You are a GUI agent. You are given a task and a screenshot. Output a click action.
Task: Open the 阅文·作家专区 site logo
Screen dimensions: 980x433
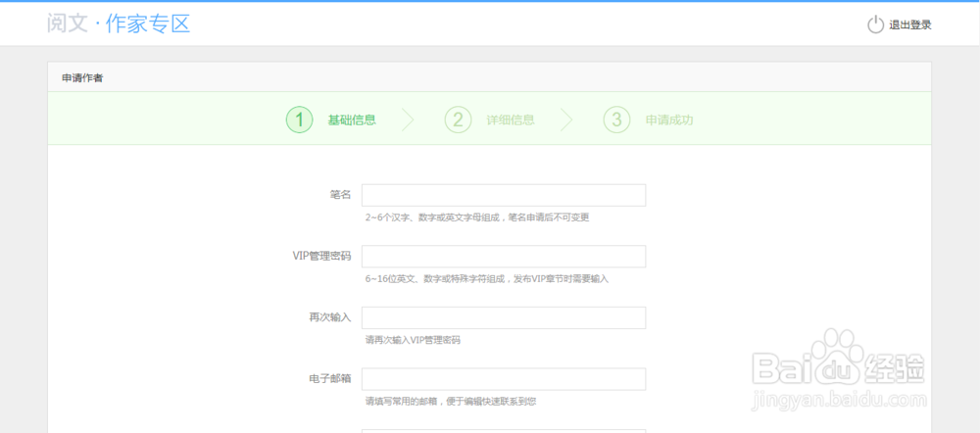click(119, 24)
